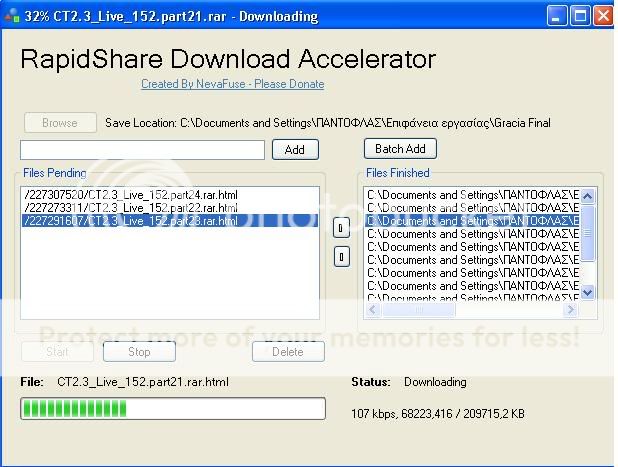Click the Delete button

(288, 352)
